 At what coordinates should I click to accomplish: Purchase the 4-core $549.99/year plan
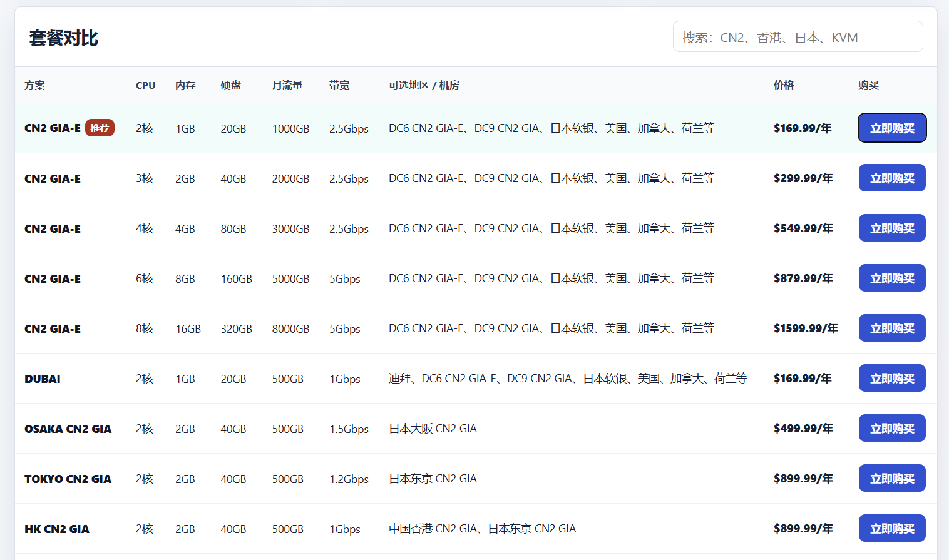(892, 228)
